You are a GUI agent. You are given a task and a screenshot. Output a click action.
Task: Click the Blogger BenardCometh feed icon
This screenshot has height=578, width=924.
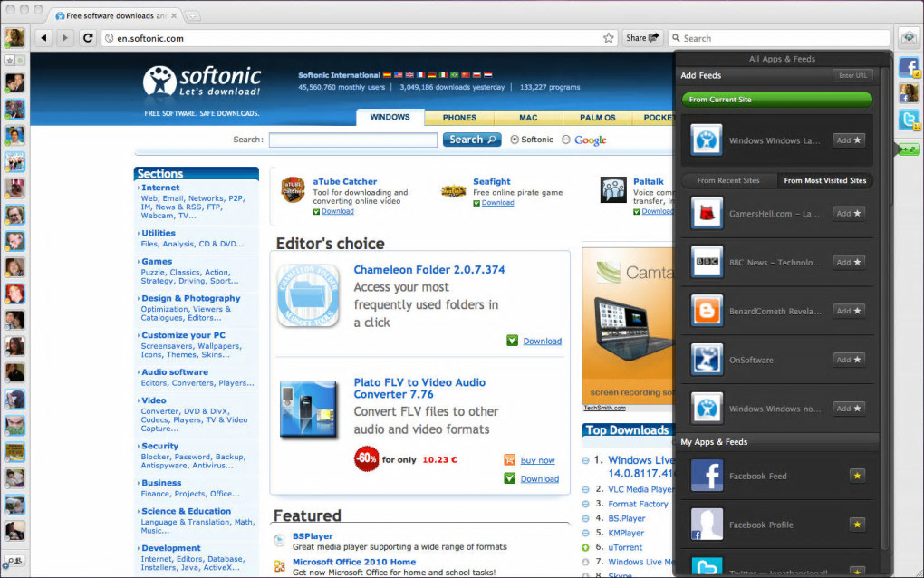pos(707,311)
